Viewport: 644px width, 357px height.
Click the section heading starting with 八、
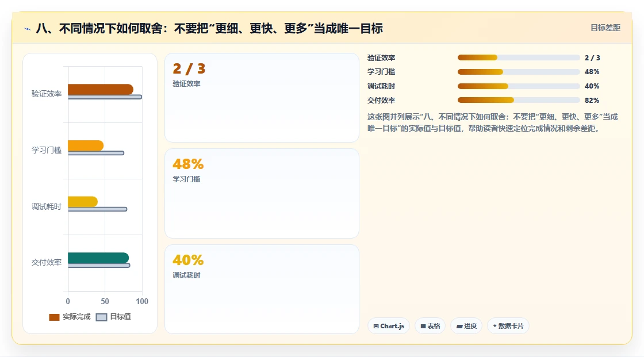pos(209,28)
